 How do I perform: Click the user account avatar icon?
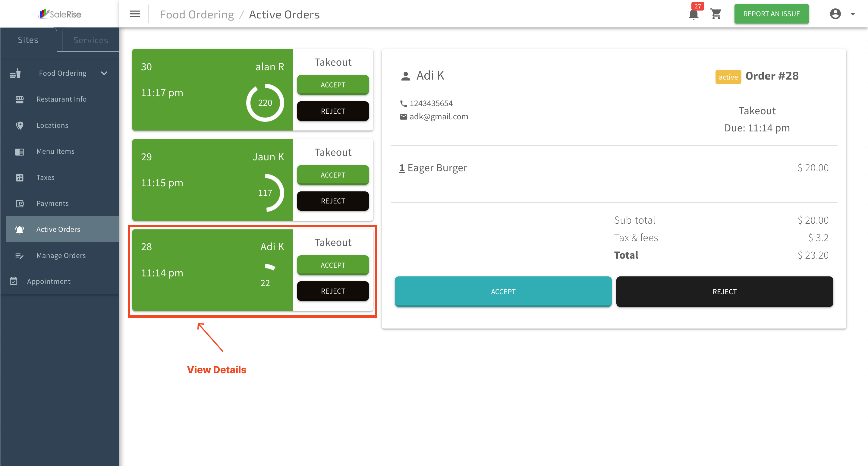(835, 14)
